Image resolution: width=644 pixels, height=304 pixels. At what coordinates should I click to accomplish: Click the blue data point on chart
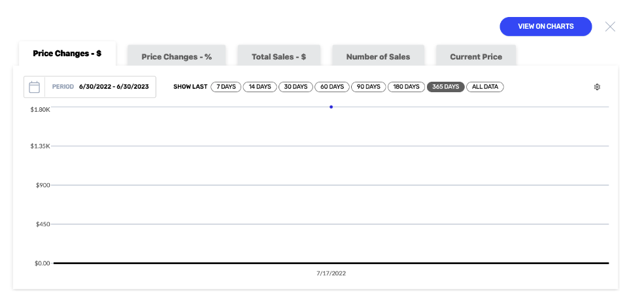point(331,107)
